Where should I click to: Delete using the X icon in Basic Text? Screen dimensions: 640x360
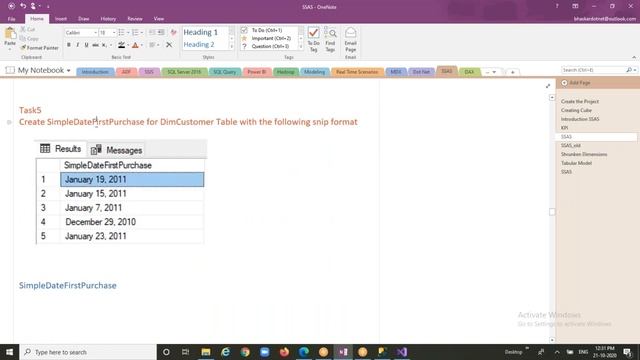(x=169, y=45)
